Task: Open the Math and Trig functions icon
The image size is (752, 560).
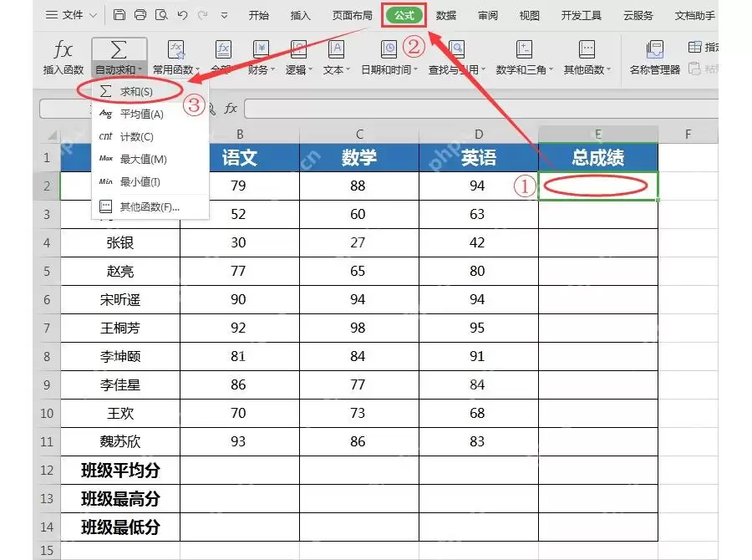Action: coord(524,49)
